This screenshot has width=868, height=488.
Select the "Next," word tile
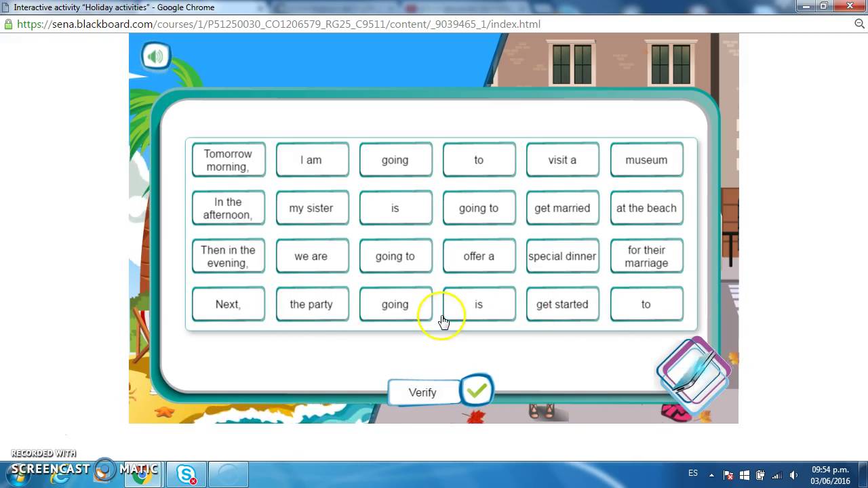coord(229,304)
